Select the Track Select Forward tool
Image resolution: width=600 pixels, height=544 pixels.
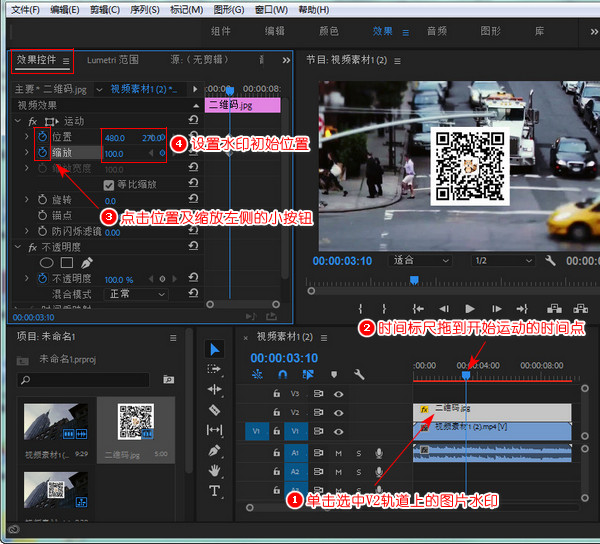pyautogui.click(x=214, y=369)
